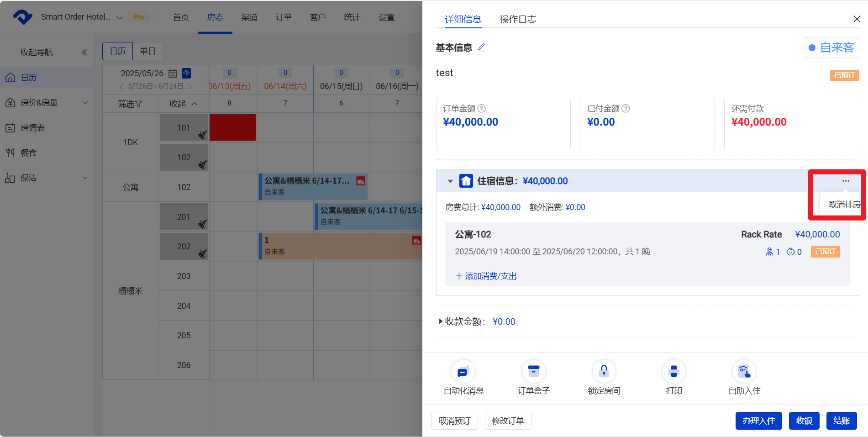
Task: Expand the 收款金额 section
Action: coord(441,321)
